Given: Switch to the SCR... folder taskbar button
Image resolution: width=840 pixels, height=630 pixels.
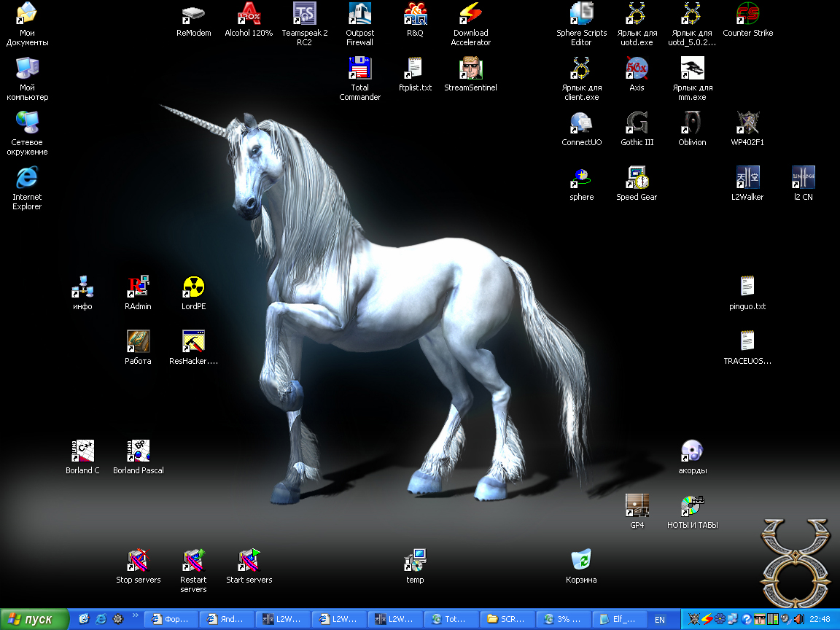Looking at the screenshot, I should pyautogui.click(x=506, y=619).
